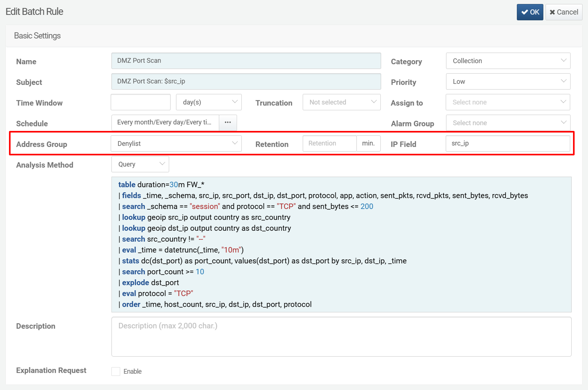Click the query line starting with table duration
The image size is (588, 390).
(161, 185)
